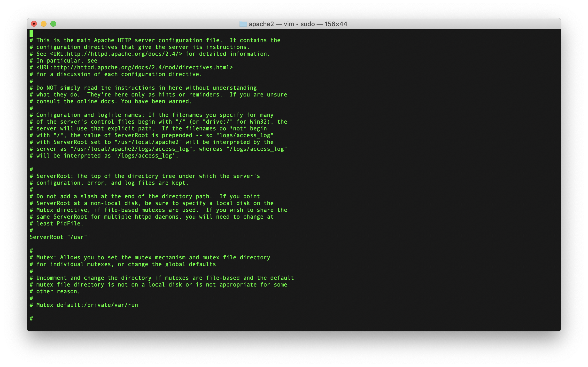
Task: Click the '# least PidFile.' comment line
Action: [x=56, y=224]
